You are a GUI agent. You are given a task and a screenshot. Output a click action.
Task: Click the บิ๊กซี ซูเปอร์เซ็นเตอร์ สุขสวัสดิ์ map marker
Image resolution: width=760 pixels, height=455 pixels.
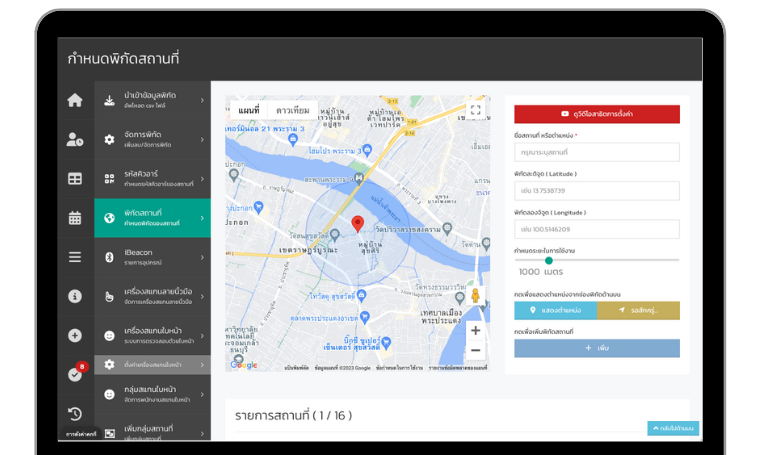pos(386,343)
